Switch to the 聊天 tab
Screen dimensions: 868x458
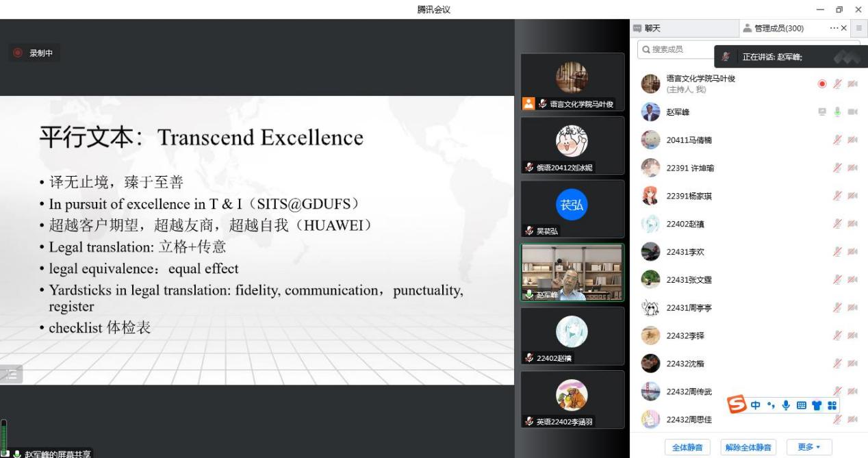[x=647, y=28]
